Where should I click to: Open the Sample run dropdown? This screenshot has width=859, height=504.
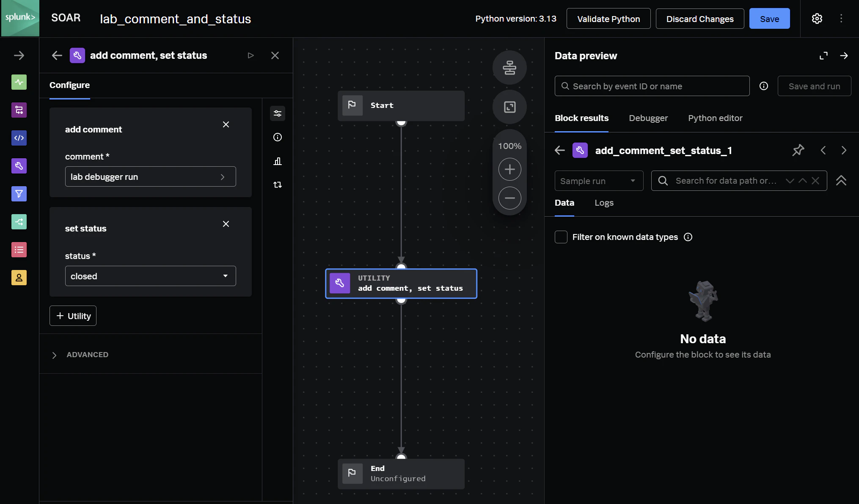[x=599, y=181]
